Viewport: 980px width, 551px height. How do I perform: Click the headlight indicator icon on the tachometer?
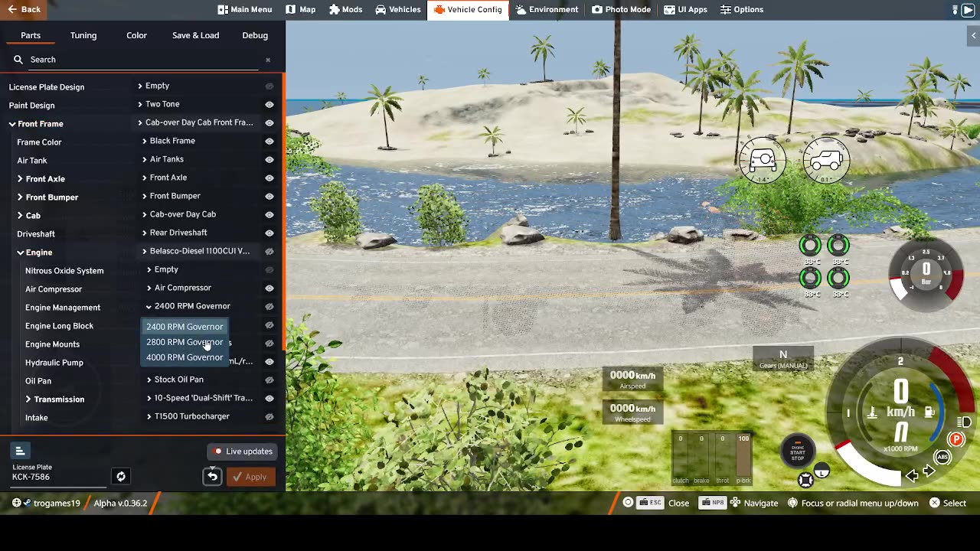pos(965,422)
